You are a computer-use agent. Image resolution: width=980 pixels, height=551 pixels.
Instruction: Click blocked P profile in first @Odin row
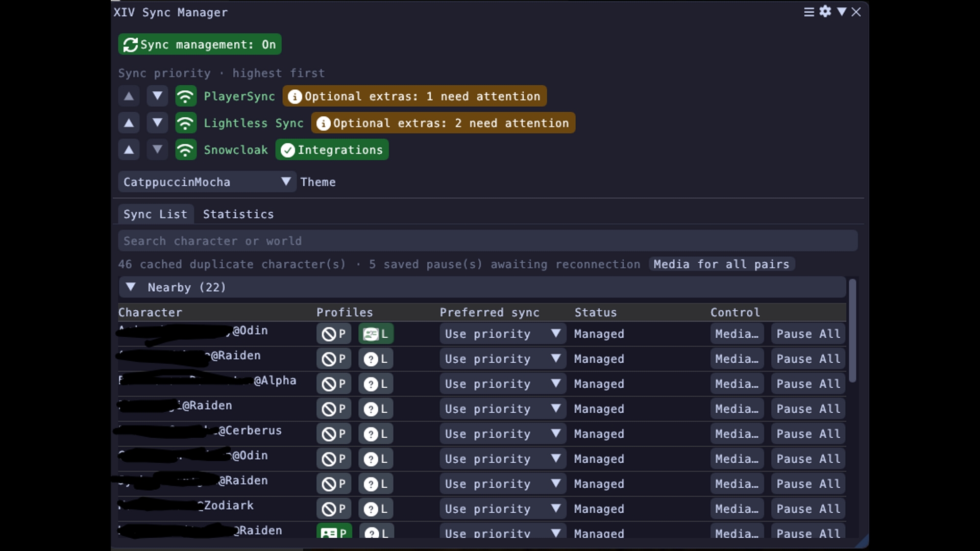334,334
